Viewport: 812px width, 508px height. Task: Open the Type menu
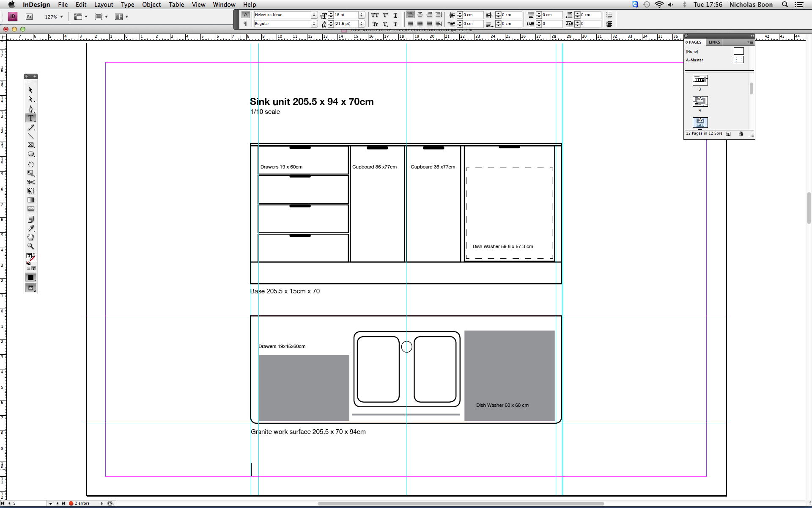tap(127, 5)
